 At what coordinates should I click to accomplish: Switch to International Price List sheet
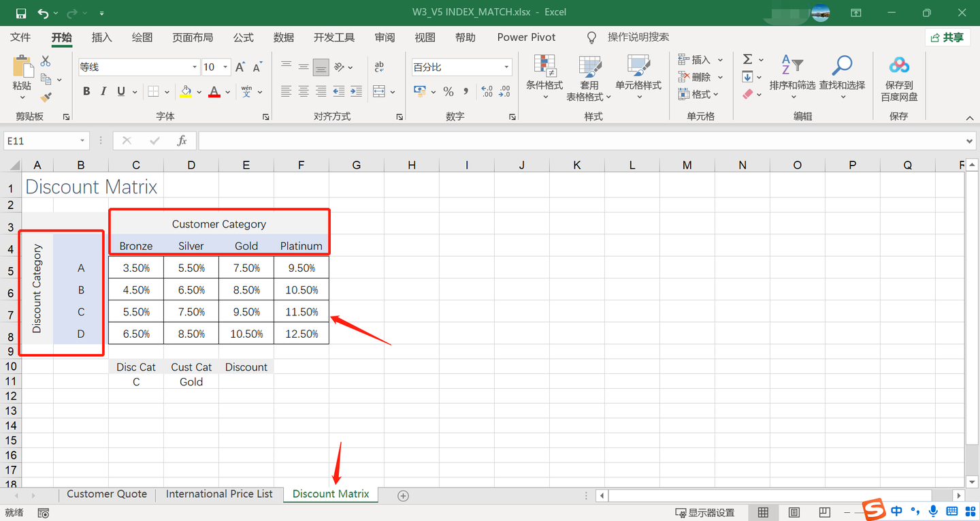(219, 494)
